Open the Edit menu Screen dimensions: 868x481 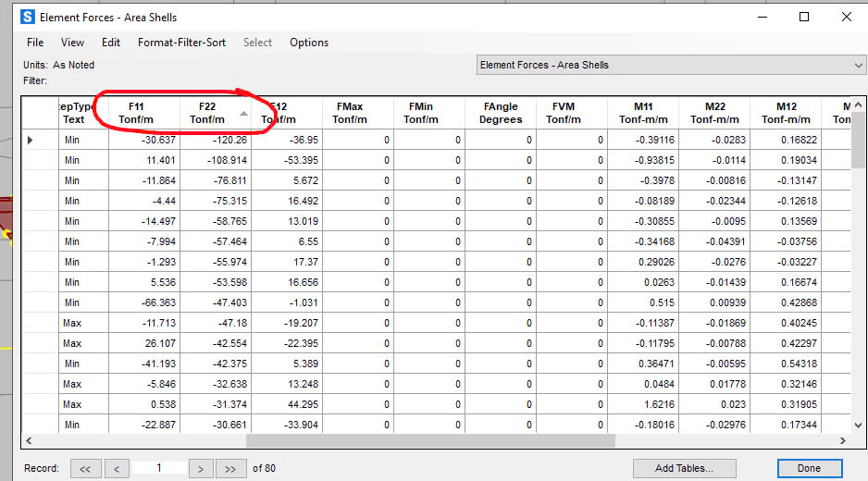tap(111, 43)
